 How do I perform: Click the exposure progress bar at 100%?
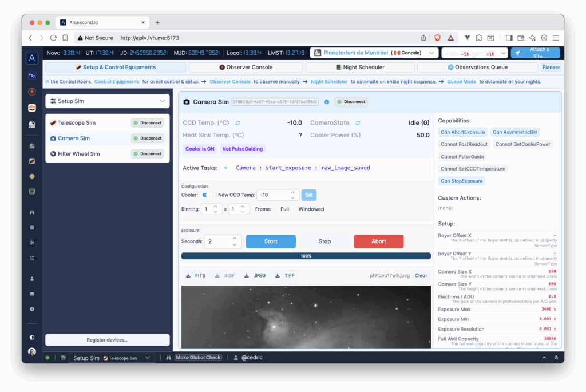306,256
